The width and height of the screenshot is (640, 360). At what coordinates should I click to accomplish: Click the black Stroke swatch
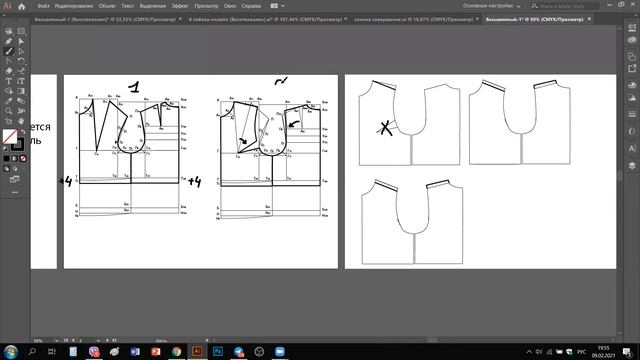click(18, 144)
